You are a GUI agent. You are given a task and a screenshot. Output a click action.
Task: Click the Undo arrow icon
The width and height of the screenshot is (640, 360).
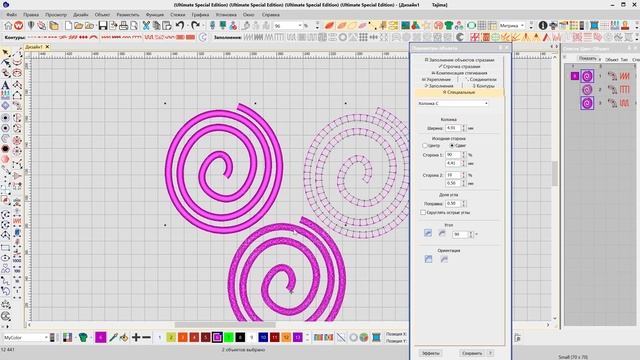[x=180, y=25]
